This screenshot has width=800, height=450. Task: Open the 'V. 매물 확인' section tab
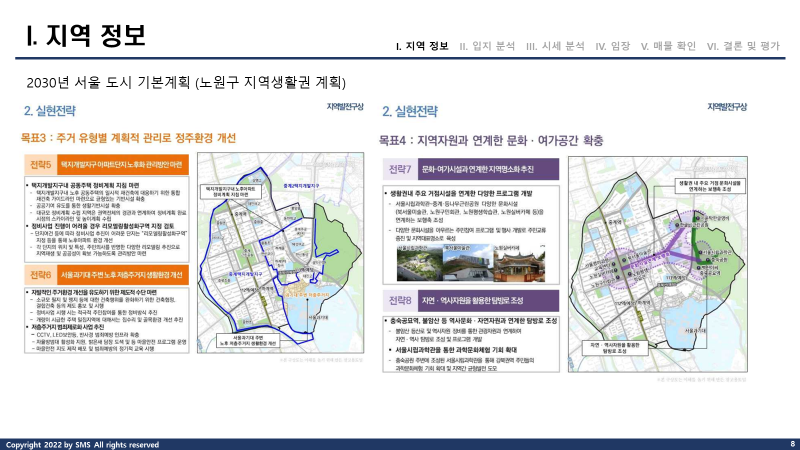tap(668, 46)
